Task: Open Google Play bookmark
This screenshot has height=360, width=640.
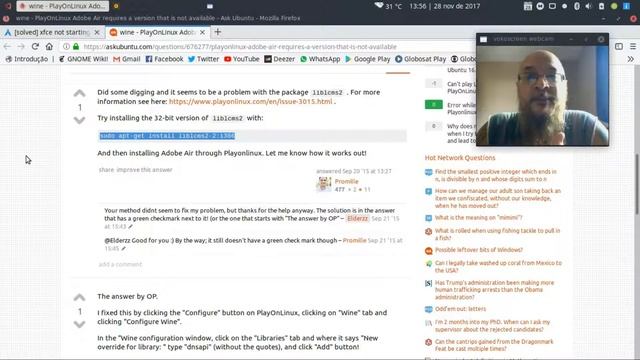Action: (368, 59)
